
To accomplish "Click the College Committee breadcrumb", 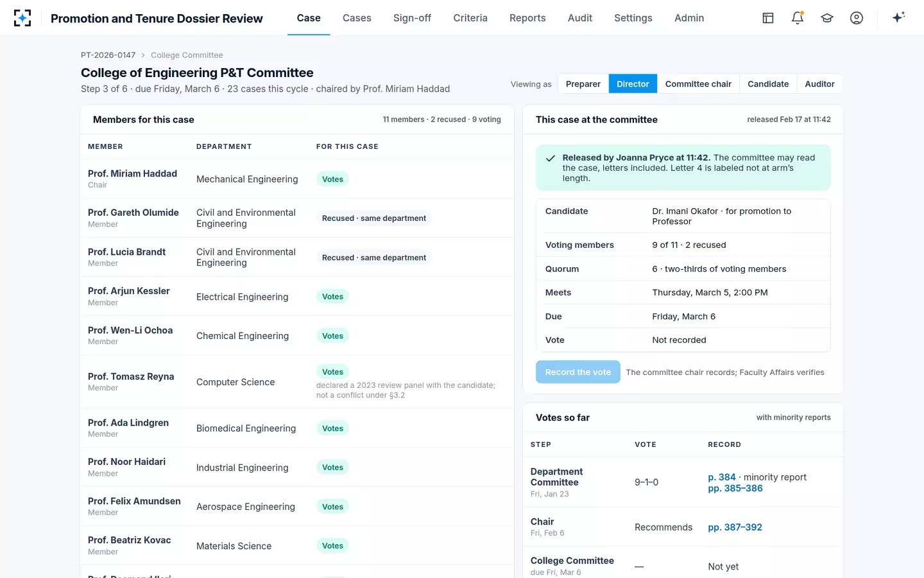I will click(x=187, y=55).
